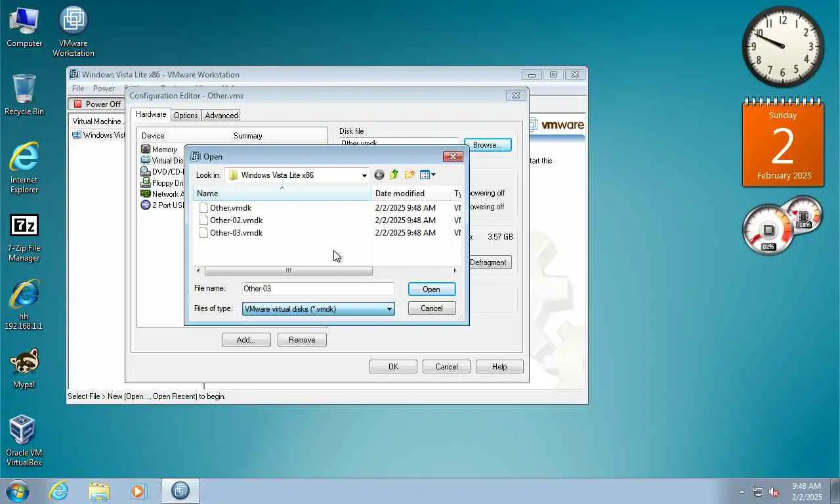Select Windows Vista VM in list
This screenshot has height=504, width=840.
tap(98, 135)
